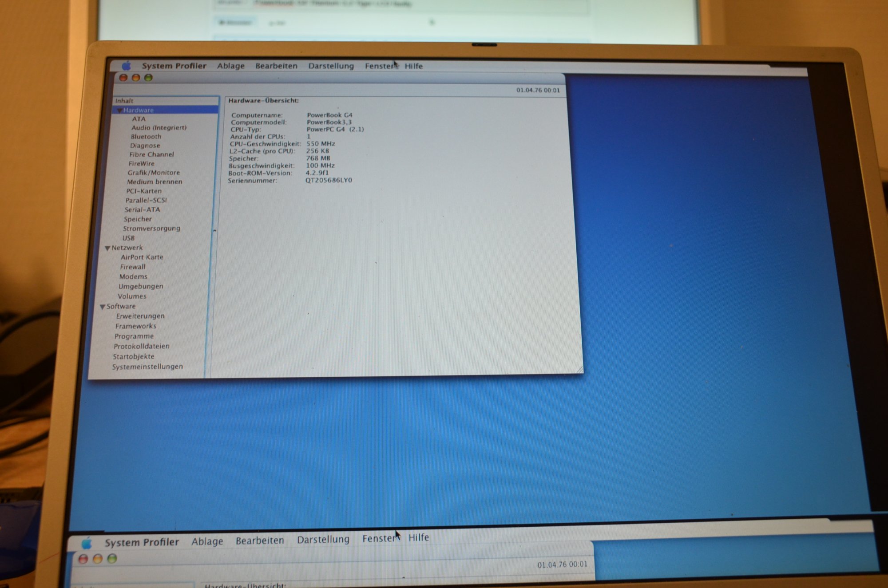The image size is (888, 588).
Task: Select FireWire in the sidebar
Action: (x=142, y=164)
